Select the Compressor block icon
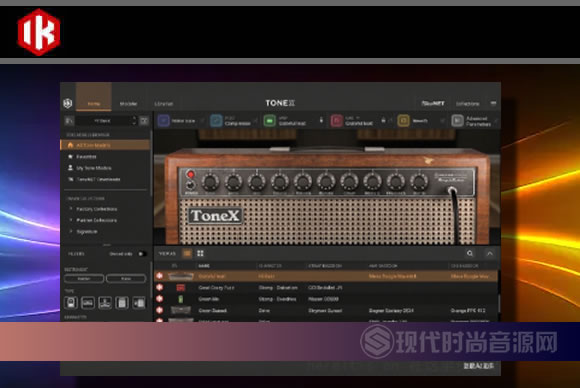Image resolution: width=580 pixels, height=388 pixels. coord(216,121)
